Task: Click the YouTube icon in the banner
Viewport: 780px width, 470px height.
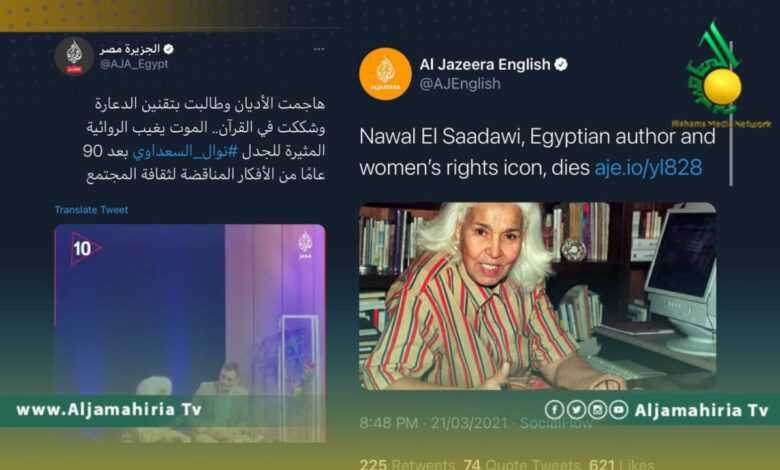Action: 618,410
